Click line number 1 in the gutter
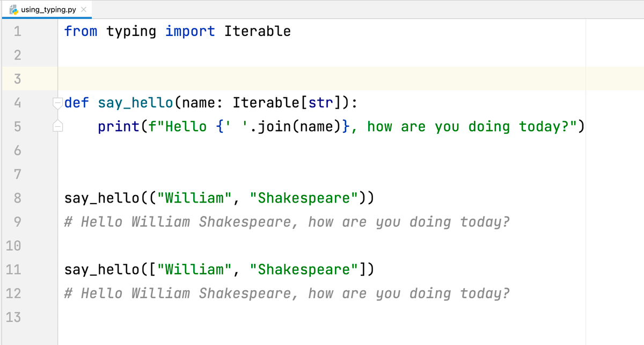The image size is (644, 345). tap(17, 31)
